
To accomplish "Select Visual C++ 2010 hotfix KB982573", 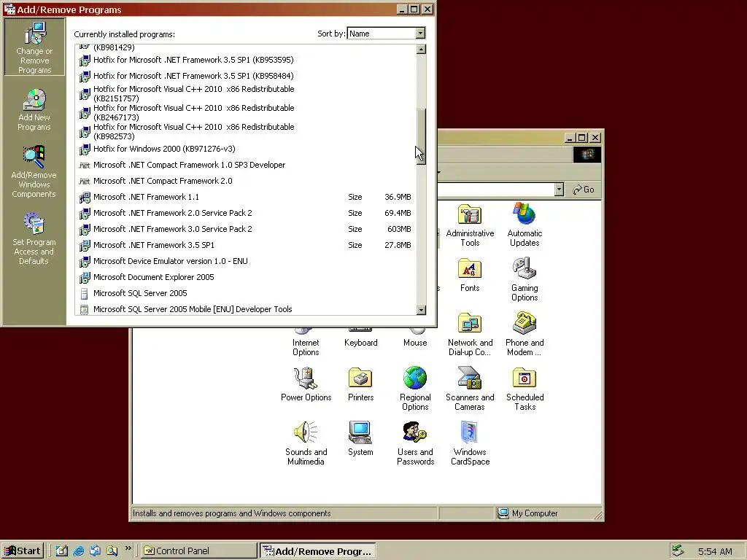I will tap(246, 131).
